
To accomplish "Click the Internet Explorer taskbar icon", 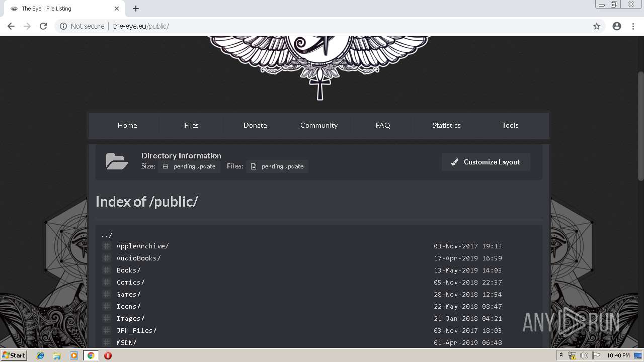I will 40,355.
